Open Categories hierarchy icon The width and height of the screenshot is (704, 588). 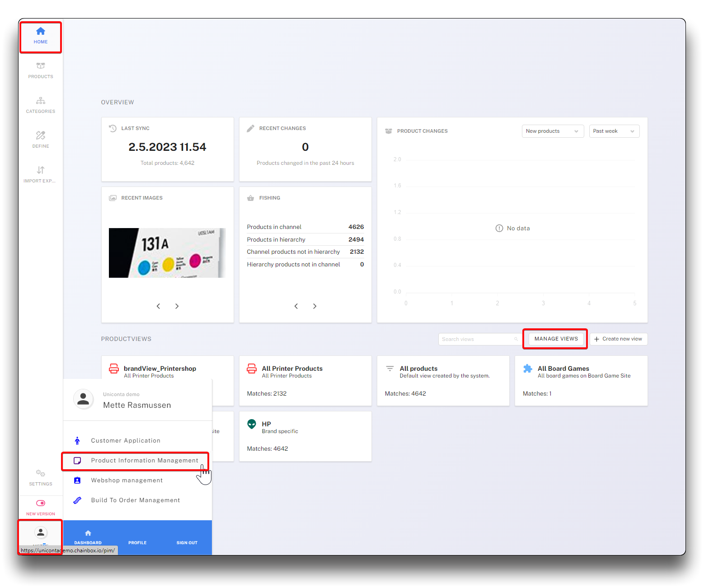[x=41, y=101]
